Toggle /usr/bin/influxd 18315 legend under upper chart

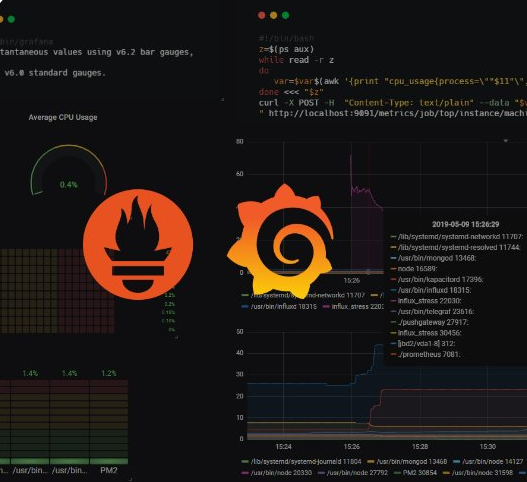coord(279,307)
